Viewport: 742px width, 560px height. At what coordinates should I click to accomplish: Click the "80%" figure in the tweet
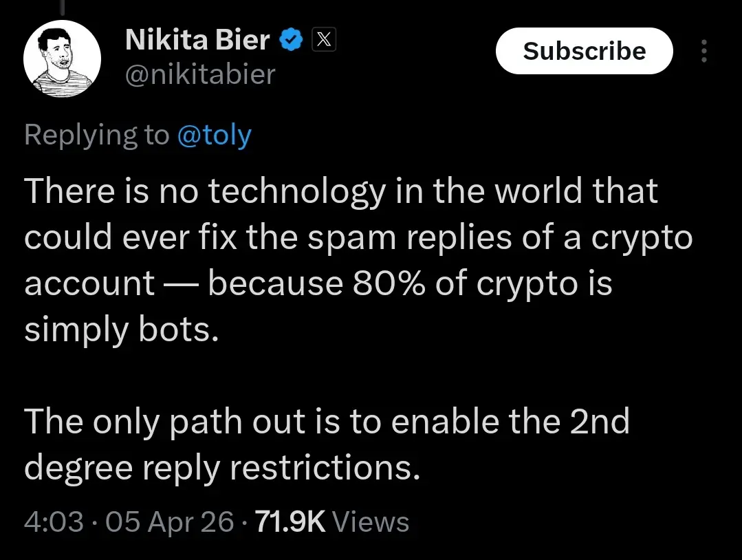(393, 284)
